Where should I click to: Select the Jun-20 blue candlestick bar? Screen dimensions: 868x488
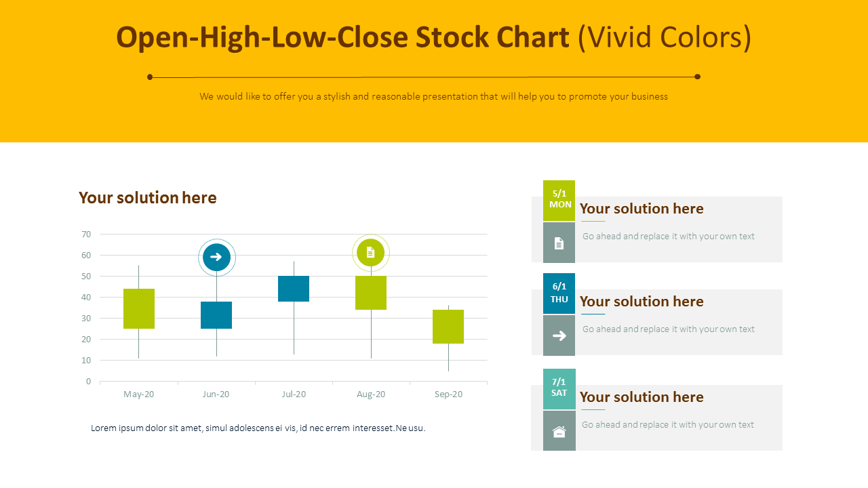pyautogui.click(x=216, y=315)
